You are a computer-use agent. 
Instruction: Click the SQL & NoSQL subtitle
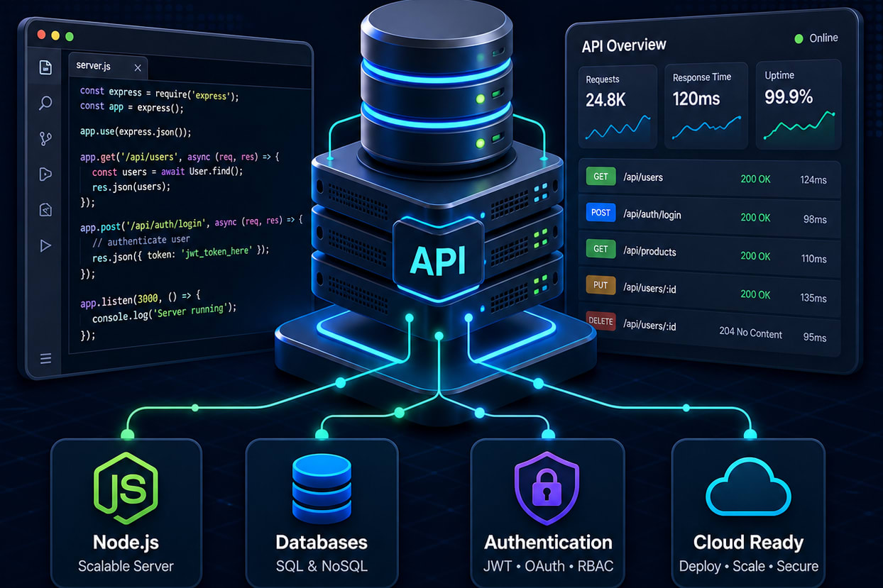click(322, 566)
